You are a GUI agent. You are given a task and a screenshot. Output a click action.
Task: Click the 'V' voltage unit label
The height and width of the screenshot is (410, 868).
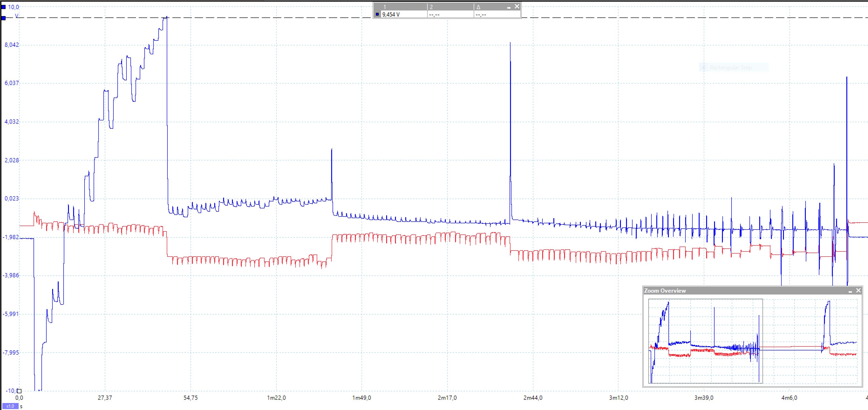click(x=17, y=16)
